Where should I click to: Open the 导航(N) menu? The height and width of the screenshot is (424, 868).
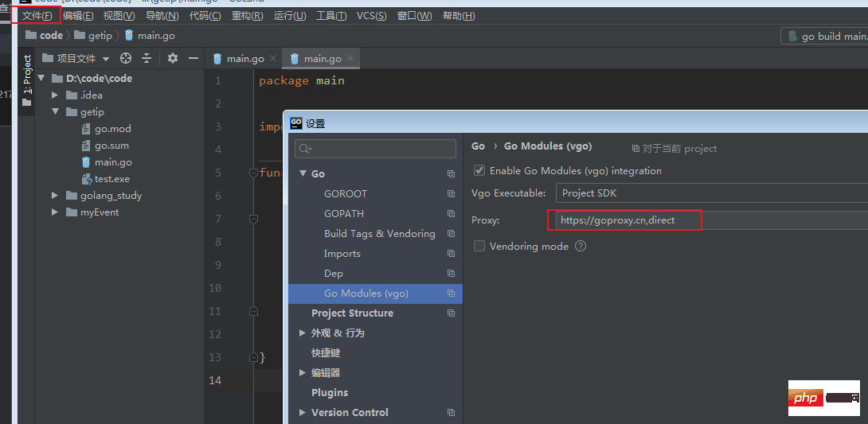pos(162,15)
